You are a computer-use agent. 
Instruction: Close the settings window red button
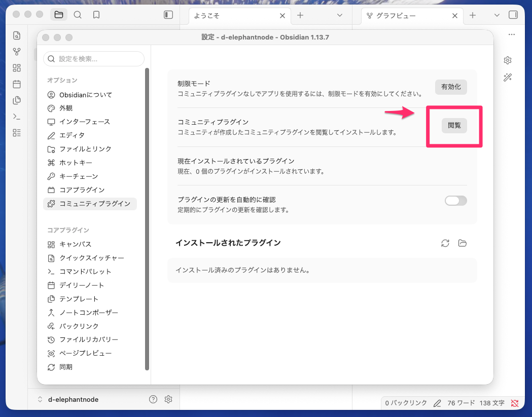[x=46, y=37]
